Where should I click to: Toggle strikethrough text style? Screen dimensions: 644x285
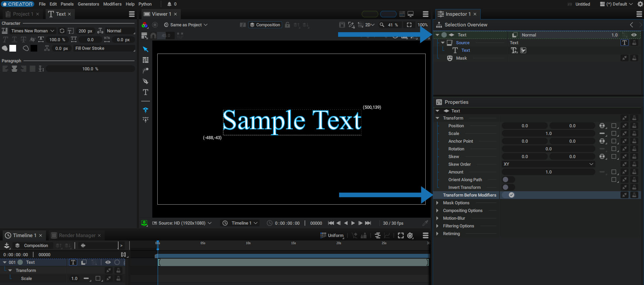tap(23, 40)
